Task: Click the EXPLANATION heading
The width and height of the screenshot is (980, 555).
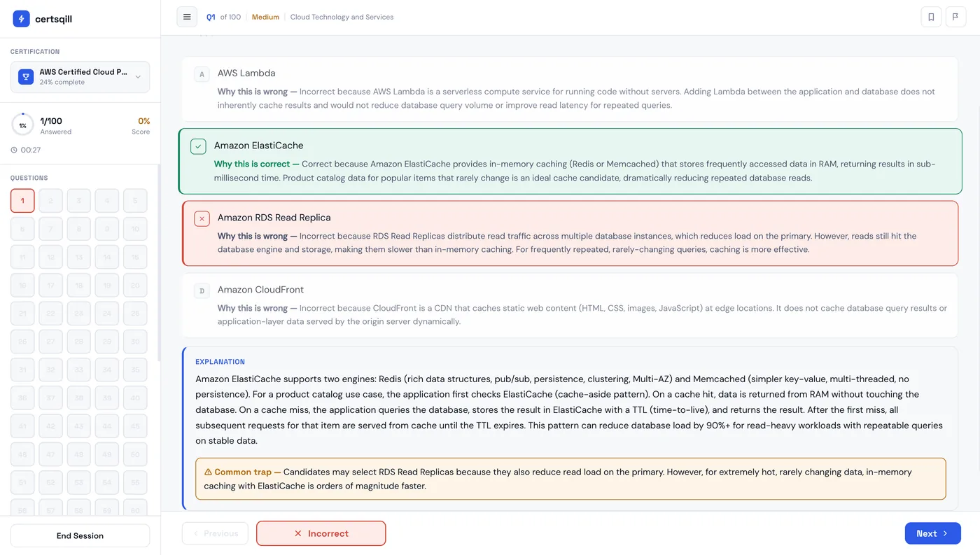Action: click(x=220, y=362)
